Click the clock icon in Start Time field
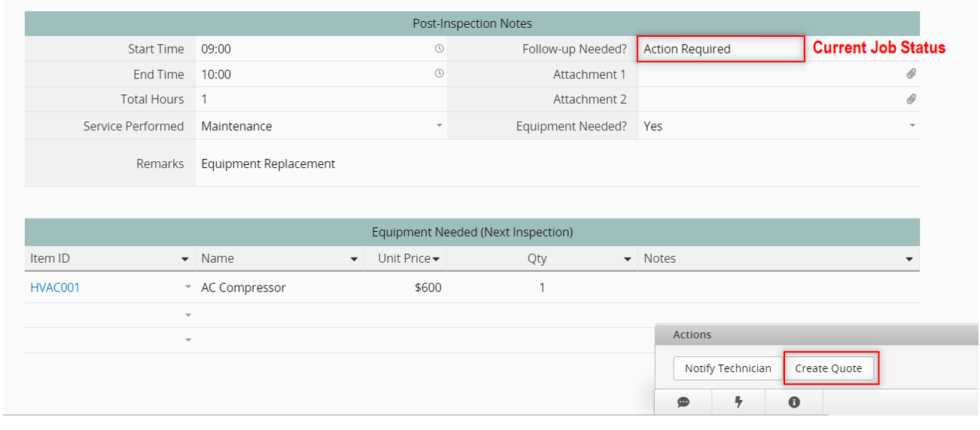The height and width of the screenshot is (430, 980). pos(440,48)
